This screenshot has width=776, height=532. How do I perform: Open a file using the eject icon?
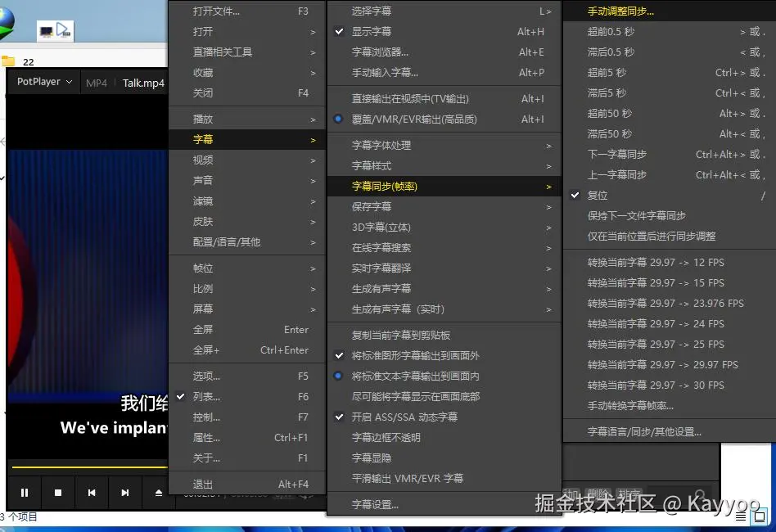point(158,493)
